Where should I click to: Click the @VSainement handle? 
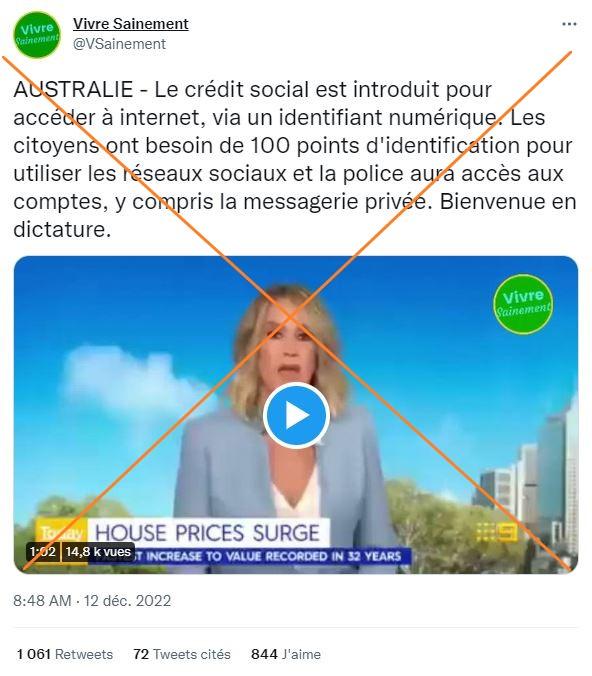tap(119, 44)
